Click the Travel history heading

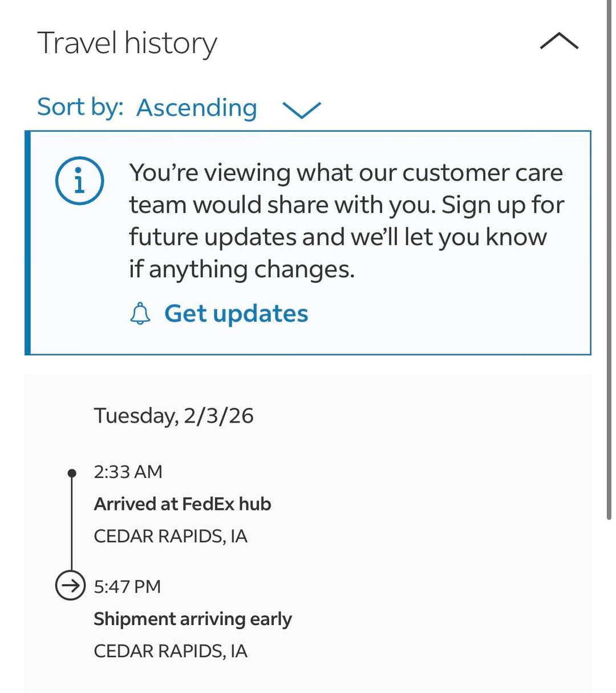click(127, 43)
